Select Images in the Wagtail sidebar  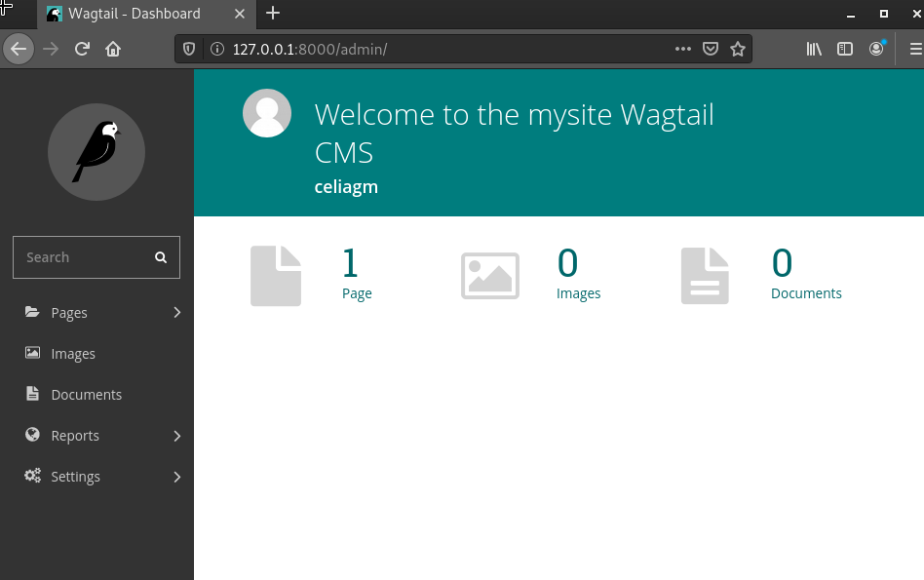[x=72, y=353]
